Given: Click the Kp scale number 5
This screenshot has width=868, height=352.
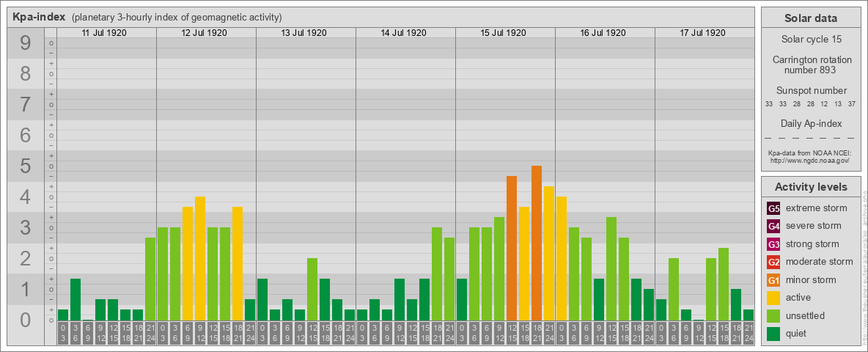Looking at the screenshot, I should (x=25, y=166).
